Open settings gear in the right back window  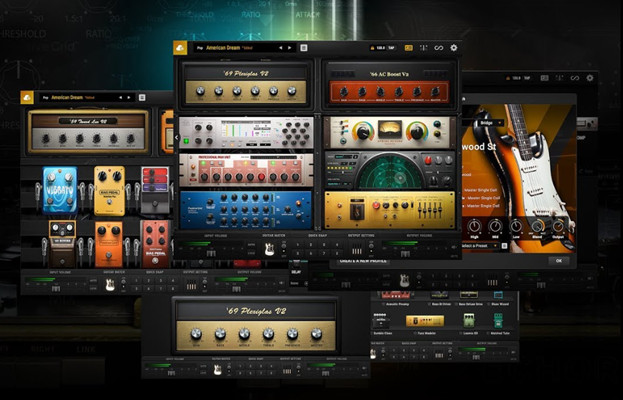point(590,78)
